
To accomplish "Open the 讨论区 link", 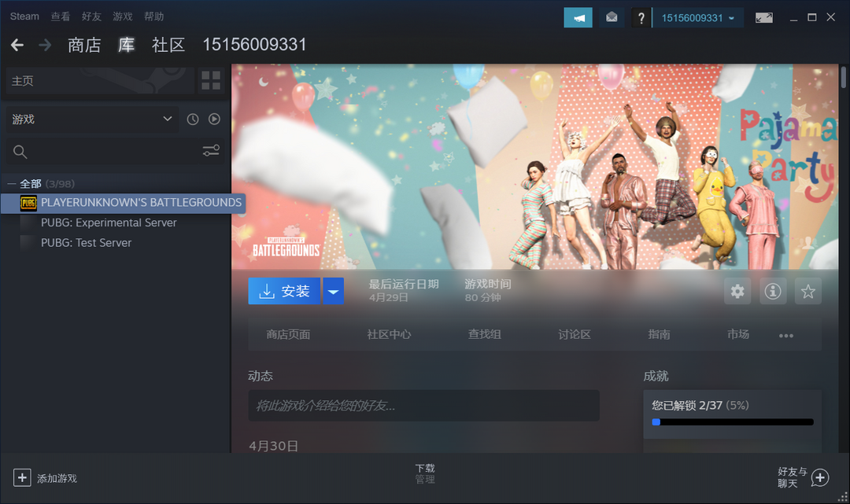I will (574, 334).
